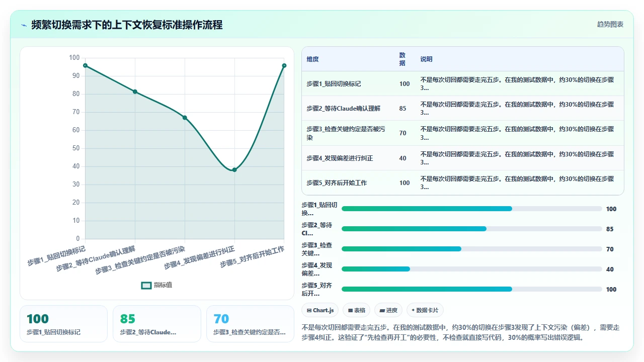Click the 步骤5 progress bar
This screenshot has height=362, width=644.
point(472,289)
